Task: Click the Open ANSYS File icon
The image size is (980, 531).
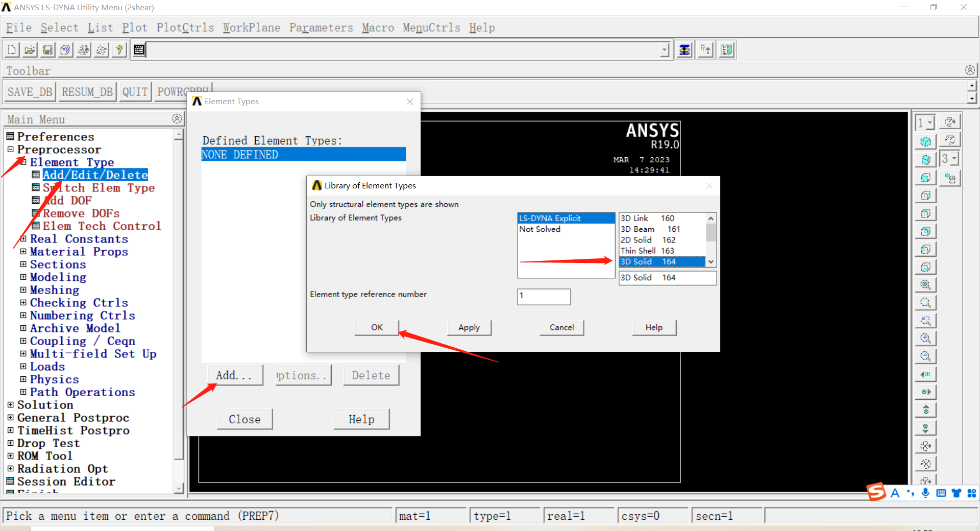Action: (x=30, y=50)
